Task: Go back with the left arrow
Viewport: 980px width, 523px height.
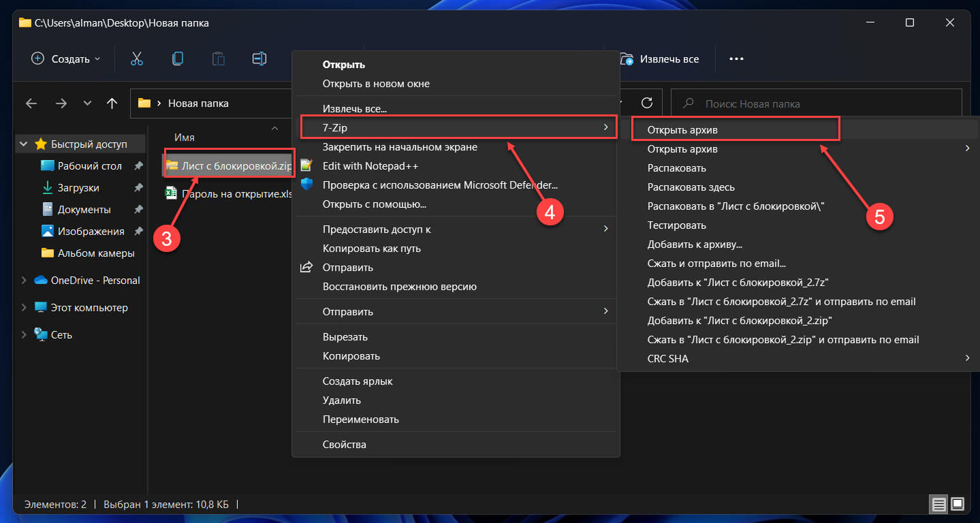Action: [x=31, y=104]
